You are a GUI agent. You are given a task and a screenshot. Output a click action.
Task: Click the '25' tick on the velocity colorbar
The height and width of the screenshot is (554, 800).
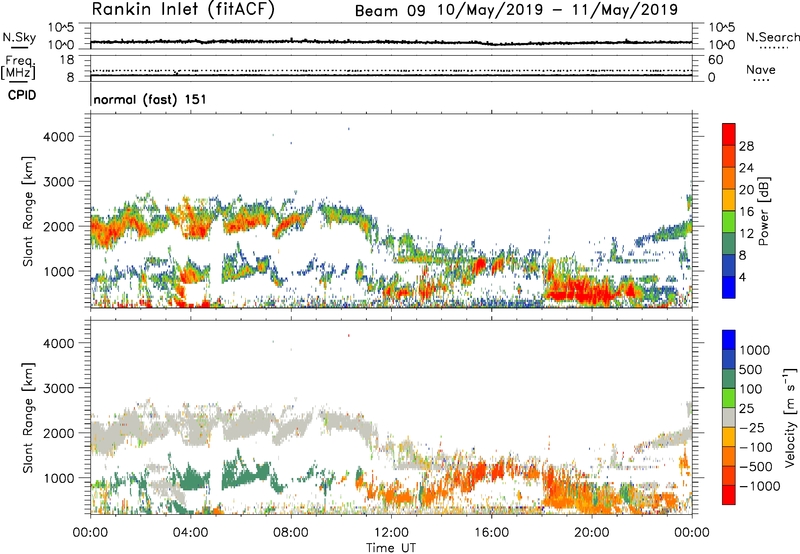pos(747,408)
